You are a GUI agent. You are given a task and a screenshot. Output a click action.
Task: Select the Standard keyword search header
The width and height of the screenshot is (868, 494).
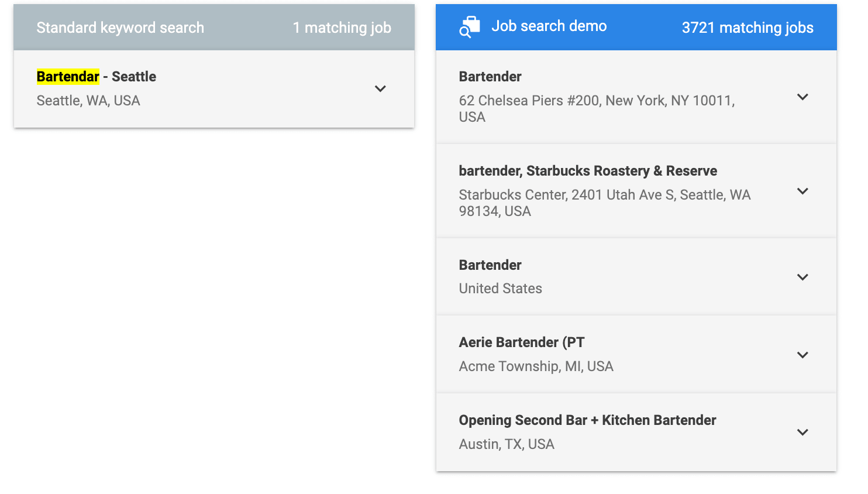[120, 28]
